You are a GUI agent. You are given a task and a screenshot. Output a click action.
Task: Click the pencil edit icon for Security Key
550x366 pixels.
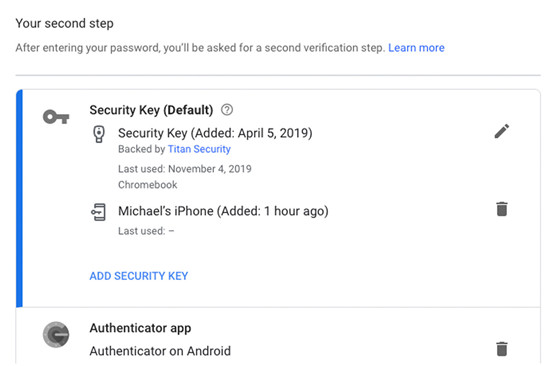tap(502, 131)
